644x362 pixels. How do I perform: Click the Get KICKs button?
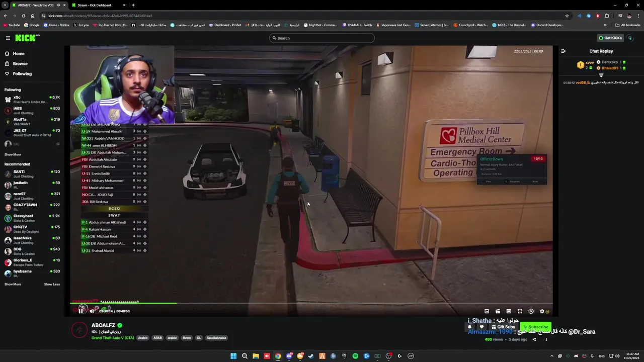tap(610, 38)
